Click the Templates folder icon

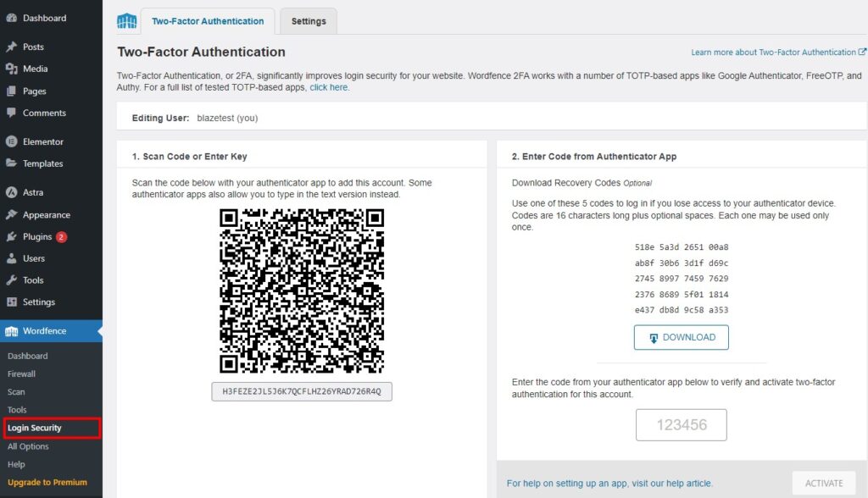(11, 163)
